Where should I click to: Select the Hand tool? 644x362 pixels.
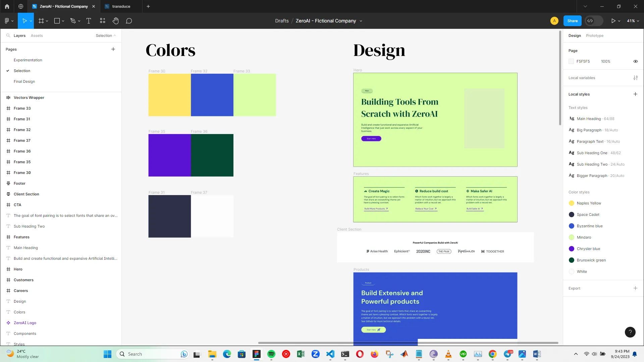pos(115,21)
